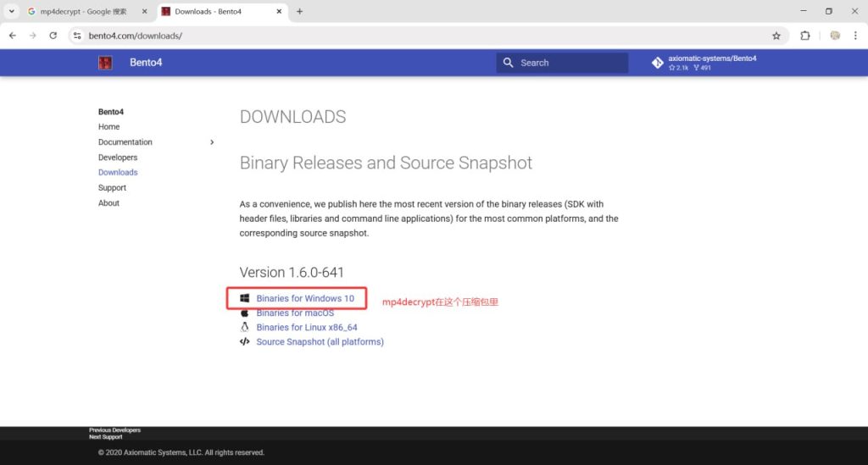
Task: Focus the site Search field
Action: [x=562, y=63]
